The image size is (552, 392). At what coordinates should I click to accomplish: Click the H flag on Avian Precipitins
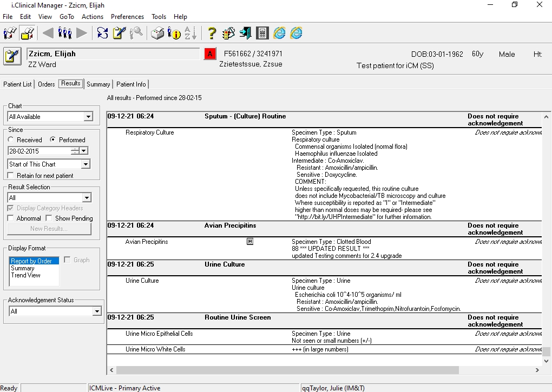coord(250,242)
